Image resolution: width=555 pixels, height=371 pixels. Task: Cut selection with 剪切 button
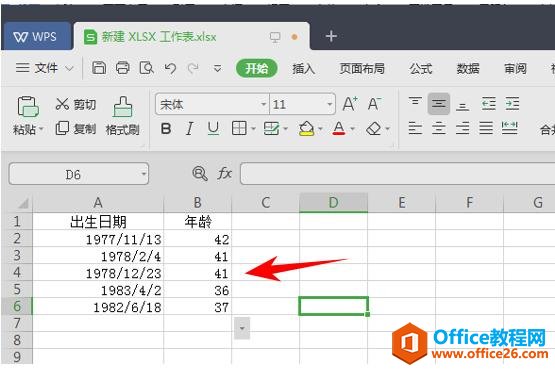pos(76,104)
